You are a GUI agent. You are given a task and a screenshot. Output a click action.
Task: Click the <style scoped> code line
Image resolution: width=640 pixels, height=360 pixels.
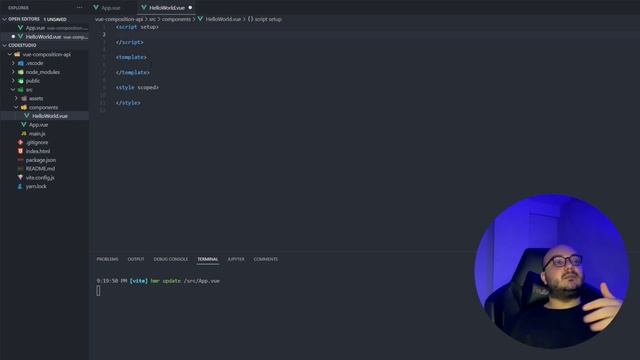137,87
